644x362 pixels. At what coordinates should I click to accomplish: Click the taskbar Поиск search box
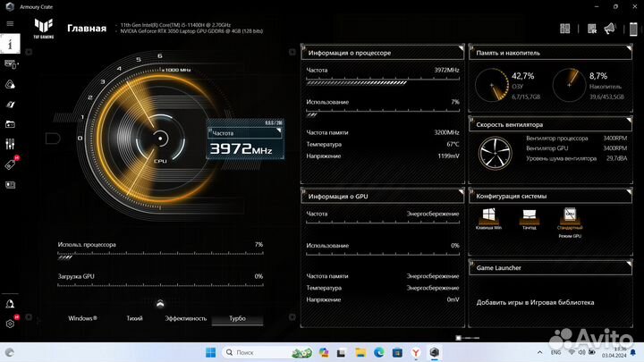pos(267,352)
